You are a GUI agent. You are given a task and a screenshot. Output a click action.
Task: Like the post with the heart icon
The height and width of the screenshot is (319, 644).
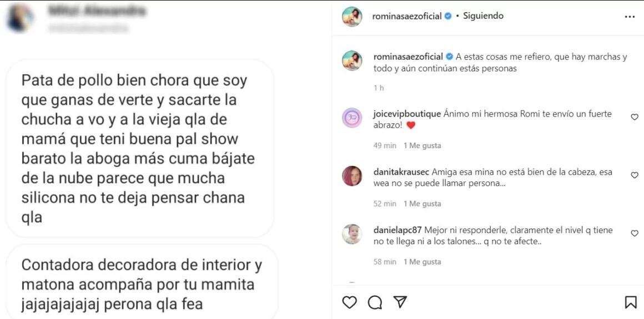pos(349,302)
